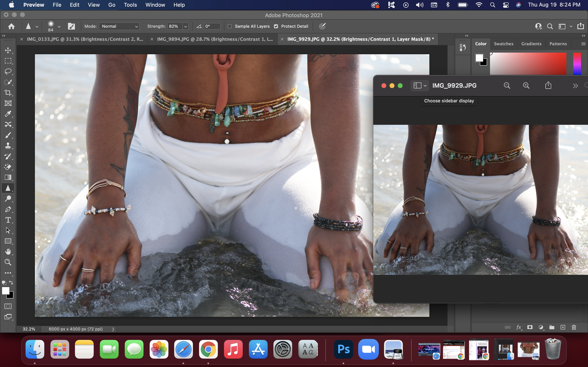Select the Clone Stamp tool
Screen dimensions: 588x367
tap(8, 146)
